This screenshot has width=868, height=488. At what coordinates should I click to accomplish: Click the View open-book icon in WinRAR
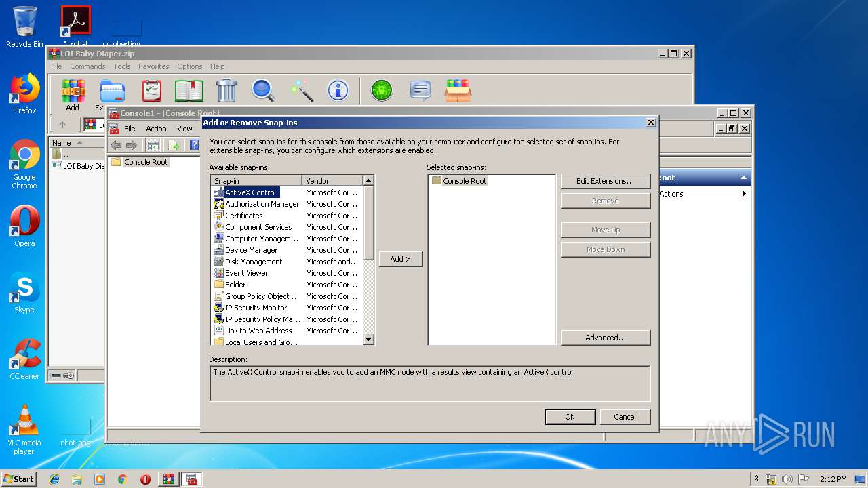pyautogui.click(x=189, y=90)
